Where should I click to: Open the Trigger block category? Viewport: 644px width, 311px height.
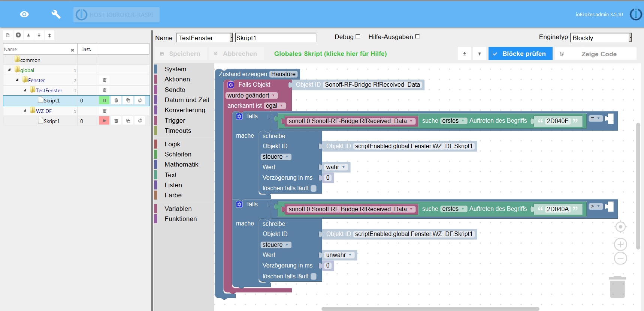pos(175,120)
